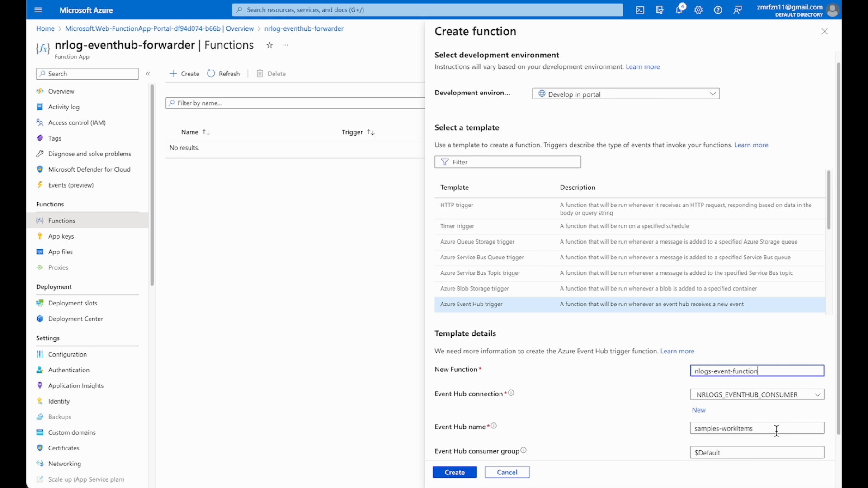Expand the Event Hub connection dropdown
Viewport: 868px width, 488px height.
coord(757,394)
